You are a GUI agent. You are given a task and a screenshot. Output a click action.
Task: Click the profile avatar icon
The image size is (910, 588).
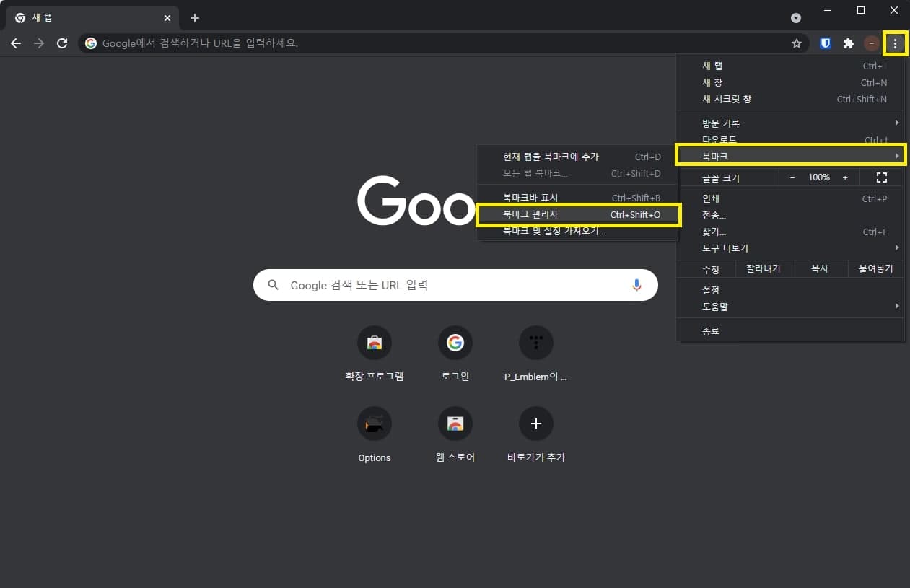click(871, 43)
